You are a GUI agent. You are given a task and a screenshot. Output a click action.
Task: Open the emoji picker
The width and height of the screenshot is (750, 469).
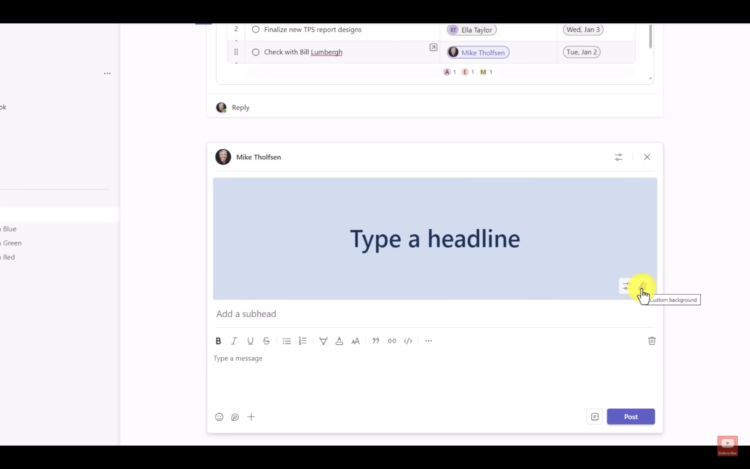tap(219, 417)
